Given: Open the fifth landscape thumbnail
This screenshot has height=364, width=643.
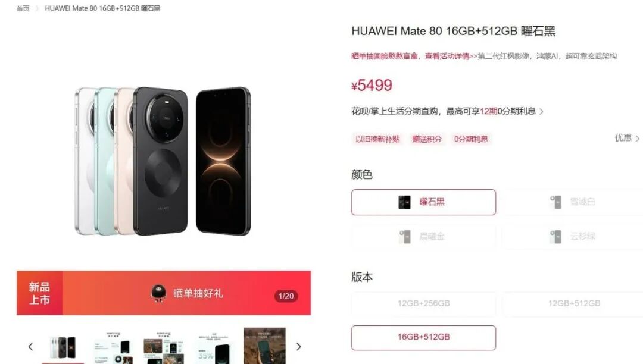Looking at the screenshot, I should click(264, 346).
